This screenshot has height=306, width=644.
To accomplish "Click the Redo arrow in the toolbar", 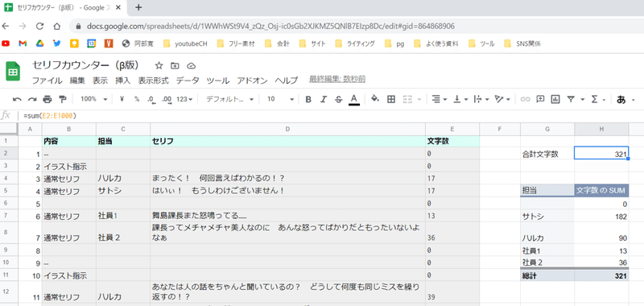I will [x=32, y=99].
